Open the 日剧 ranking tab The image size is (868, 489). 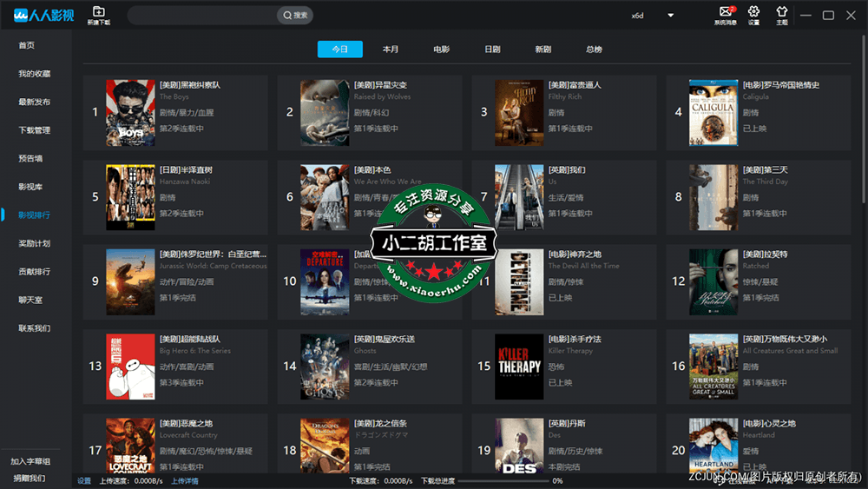[492, 50]
